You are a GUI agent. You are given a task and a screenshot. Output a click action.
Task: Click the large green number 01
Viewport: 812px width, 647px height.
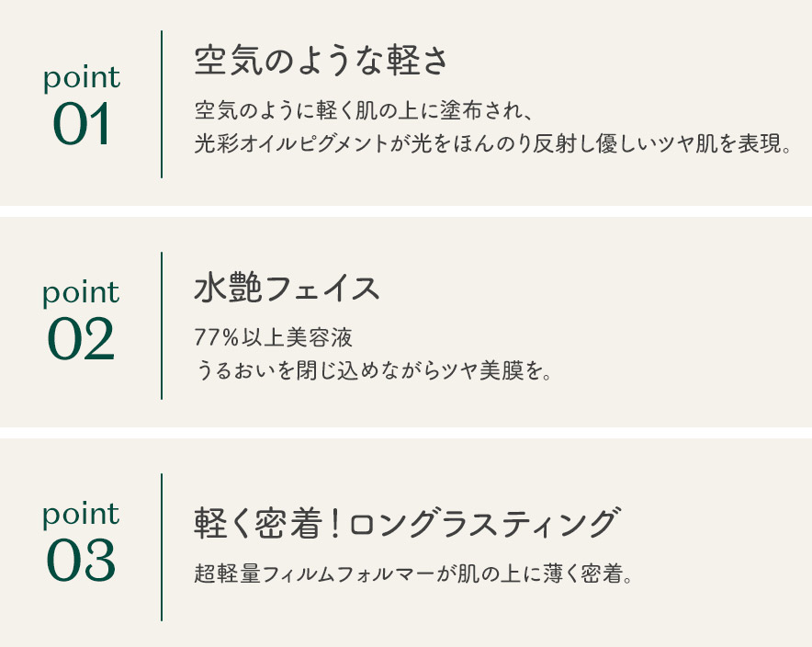point(82,125)
